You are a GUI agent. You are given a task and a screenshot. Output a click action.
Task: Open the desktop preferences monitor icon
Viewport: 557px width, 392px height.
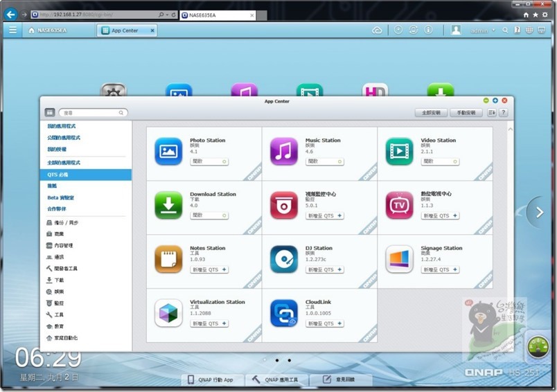coord(542,30)
